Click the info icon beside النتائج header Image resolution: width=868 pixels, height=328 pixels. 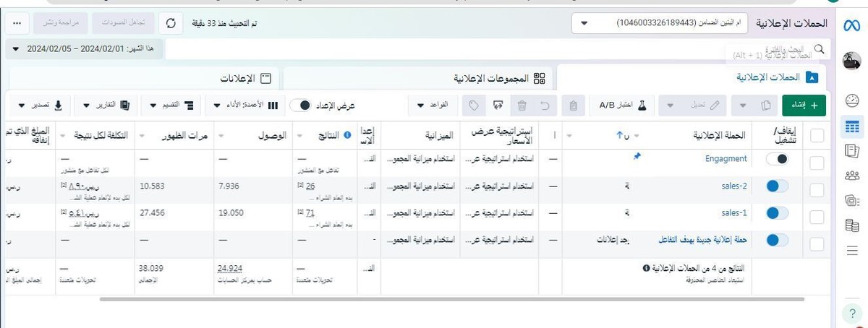point(346,135)
